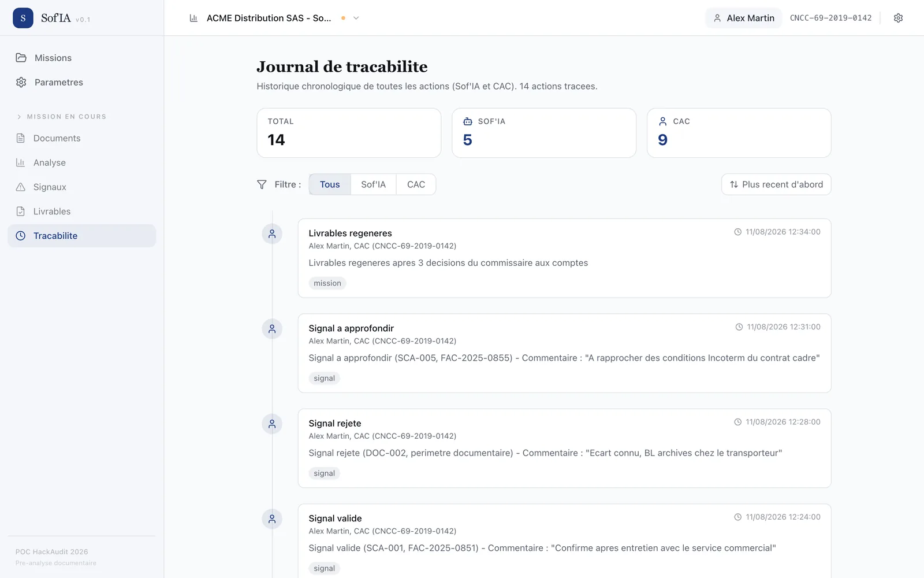Open the mission selector chevron dropdown
This screenshot has width=924, height=578.
click(x=356, y=18)
